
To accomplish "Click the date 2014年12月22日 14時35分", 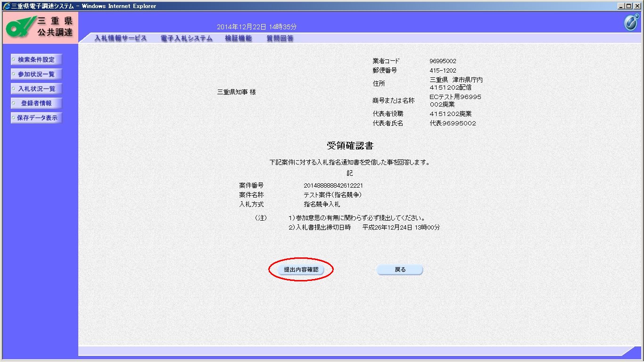I will tap(256, 27).
